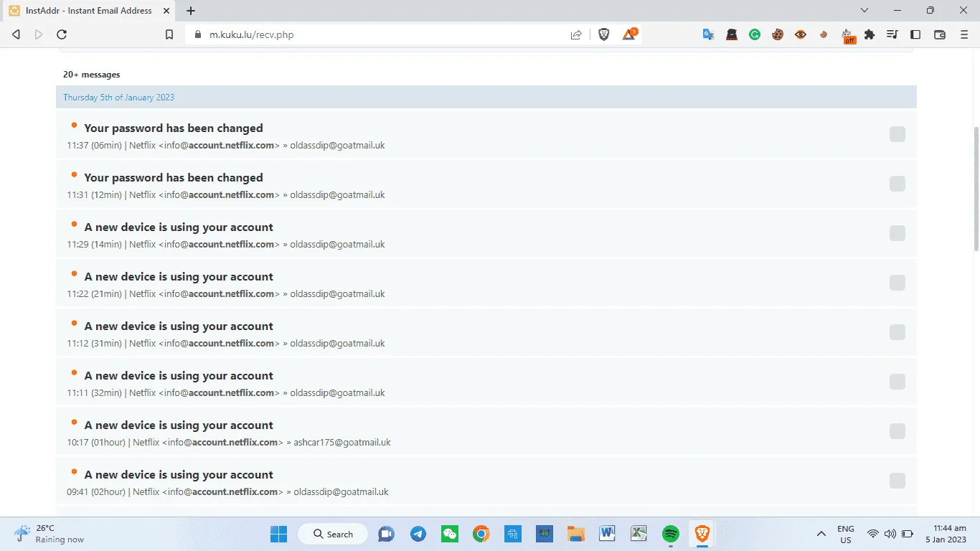Tick checkbox for 09:41 new device message
The height and width of the screenshot is (551, 980).
897,481
